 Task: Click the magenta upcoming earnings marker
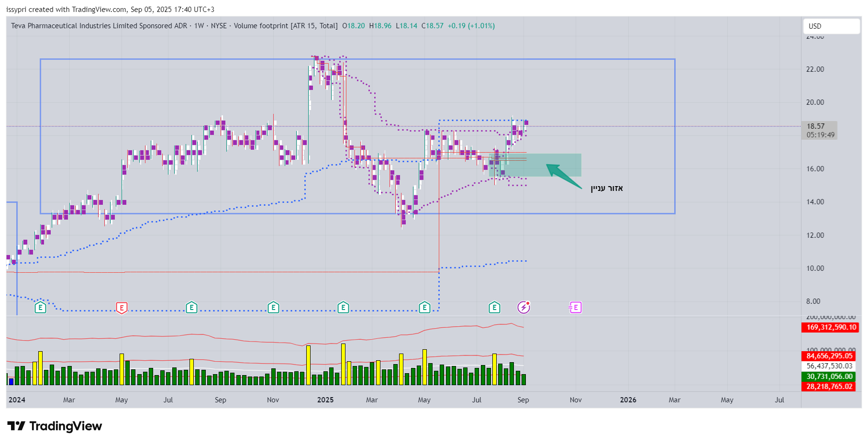[575, 307]
